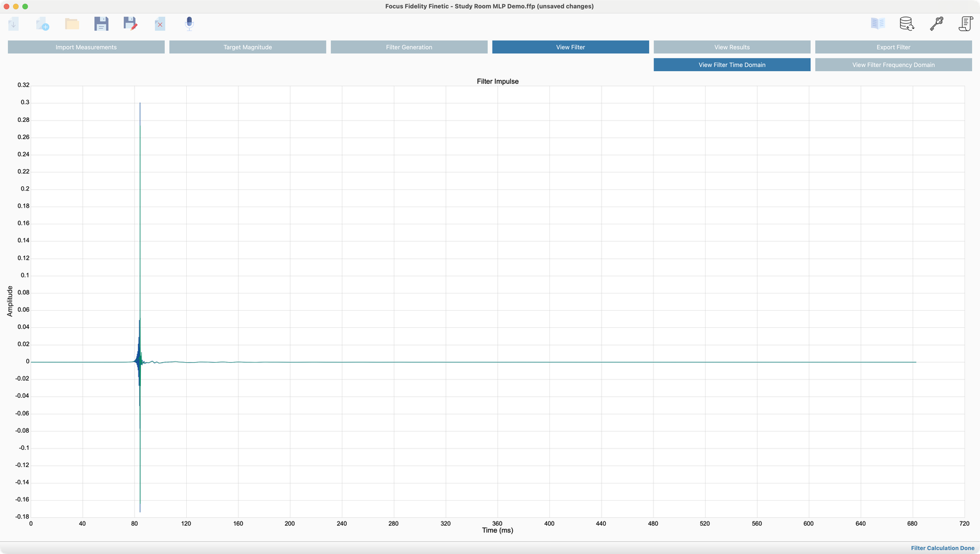
Task: Show View Filter Frequency Domain
Action: (x=894, y=65)
